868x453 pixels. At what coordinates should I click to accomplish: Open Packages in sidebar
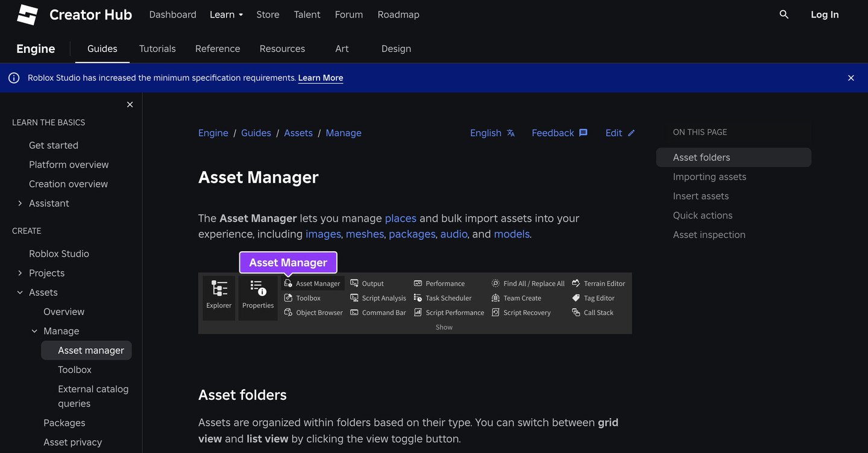64,423
